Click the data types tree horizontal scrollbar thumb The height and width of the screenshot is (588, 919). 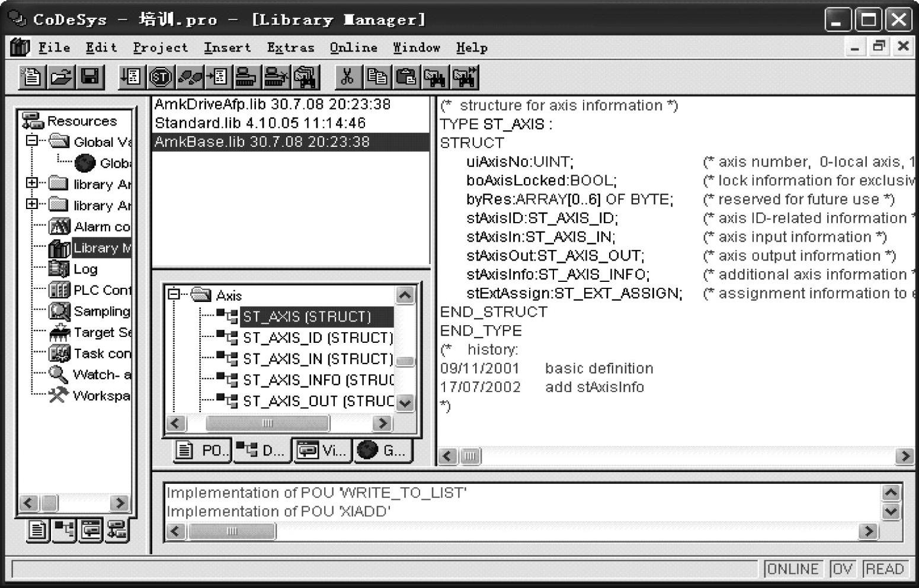[x=267, y=423]
